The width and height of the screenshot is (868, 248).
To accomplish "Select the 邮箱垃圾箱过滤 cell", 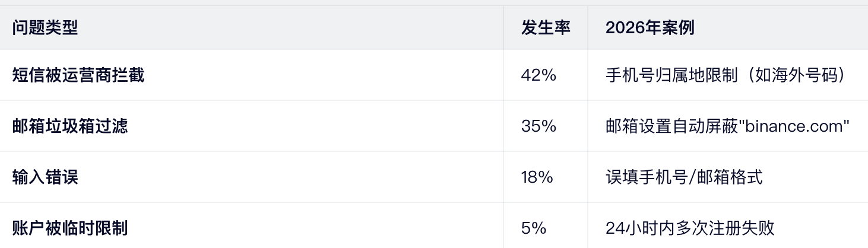I will point(70,126).
